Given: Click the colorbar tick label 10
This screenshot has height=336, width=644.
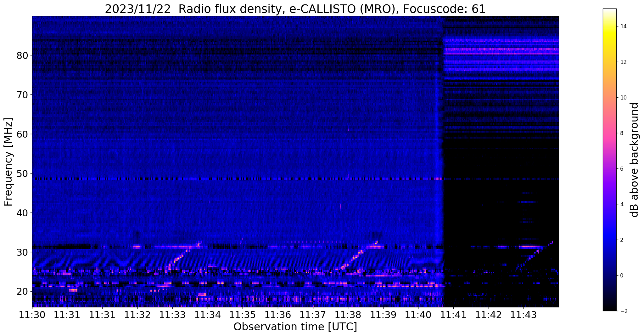Looking at the screenshot, I should (x=623, y=98).
